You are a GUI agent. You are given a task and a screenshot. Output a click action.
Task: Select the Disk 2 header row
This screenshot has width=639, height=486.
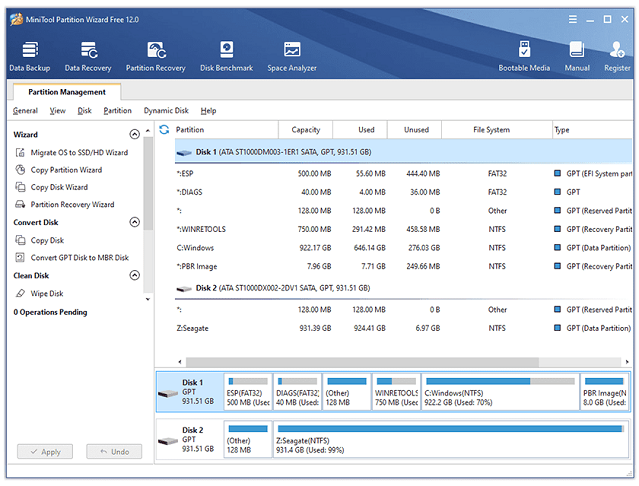coord(403,288)
